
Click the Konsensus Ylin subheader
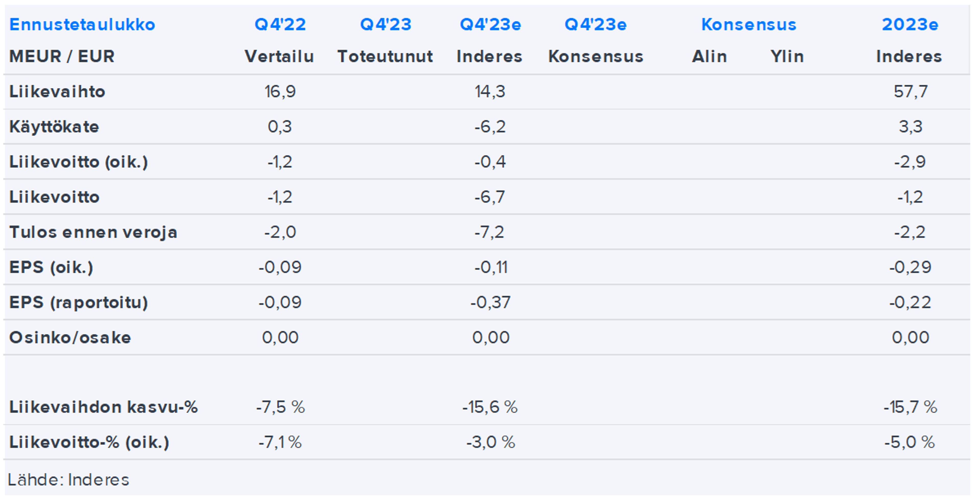[x=787, y=57]
